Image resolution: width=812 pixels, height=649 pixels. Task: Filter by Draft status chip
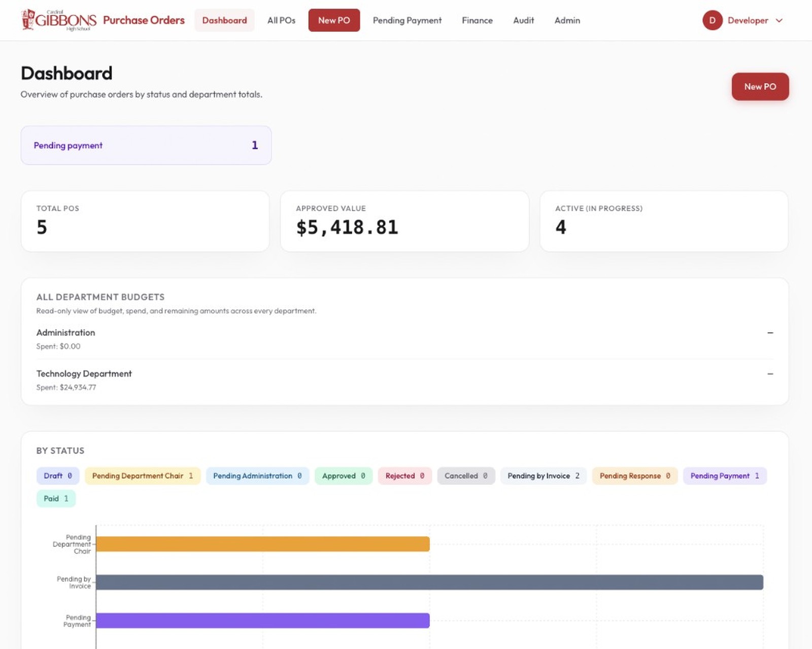pyautogui.click(x=58, y=476)
